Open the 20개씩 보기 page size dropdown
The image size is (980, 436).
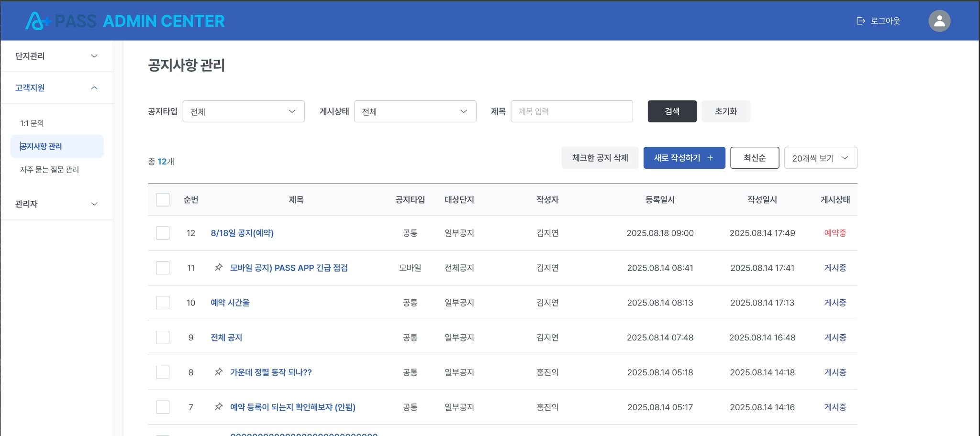coord(821,158)
